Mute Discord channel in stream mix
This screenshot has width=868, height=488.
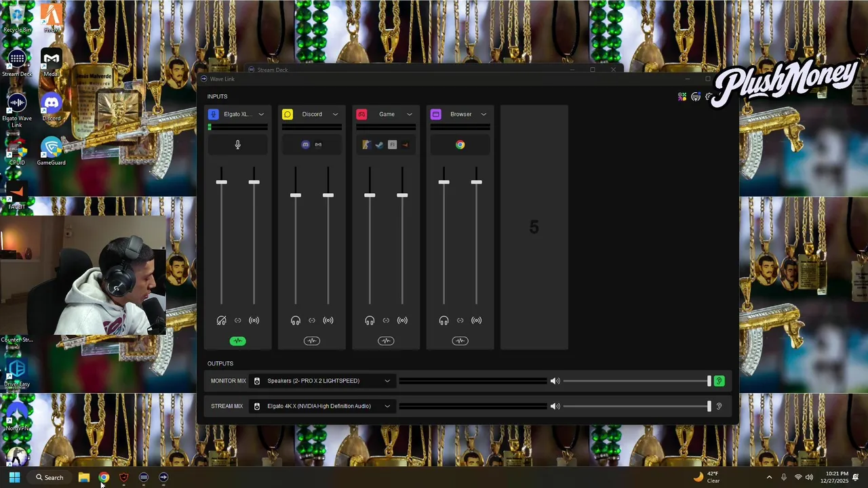coord(328,321)
